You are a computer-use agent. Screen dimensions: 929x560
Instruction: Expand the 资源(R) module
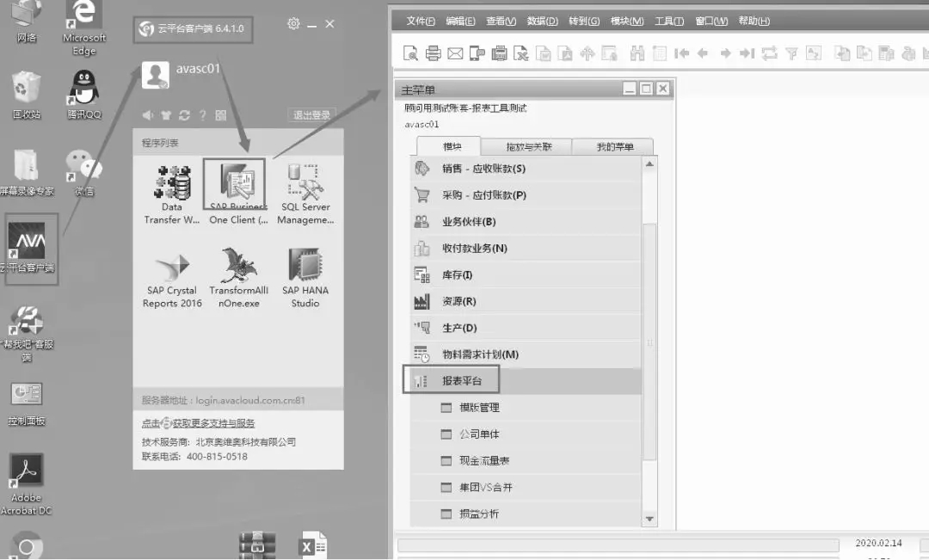tap(526, 302)
